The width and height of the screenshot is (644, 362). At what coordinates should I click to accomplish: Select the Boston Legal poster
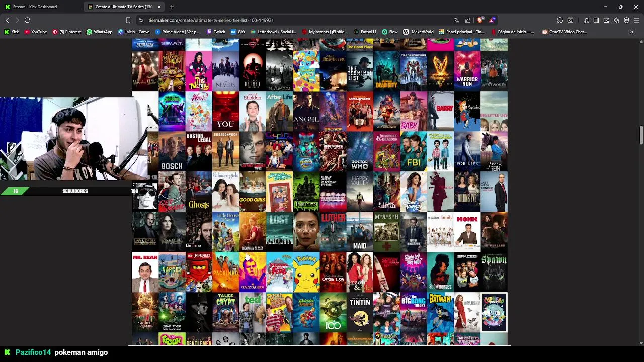199,151
